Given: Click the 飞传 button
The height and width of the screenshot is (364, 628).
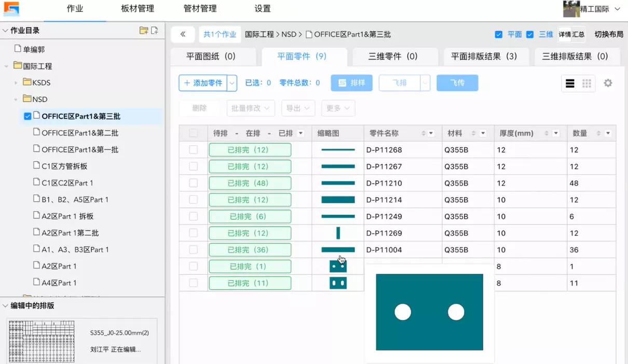Looking at the screenshot, I should (457, 83).
